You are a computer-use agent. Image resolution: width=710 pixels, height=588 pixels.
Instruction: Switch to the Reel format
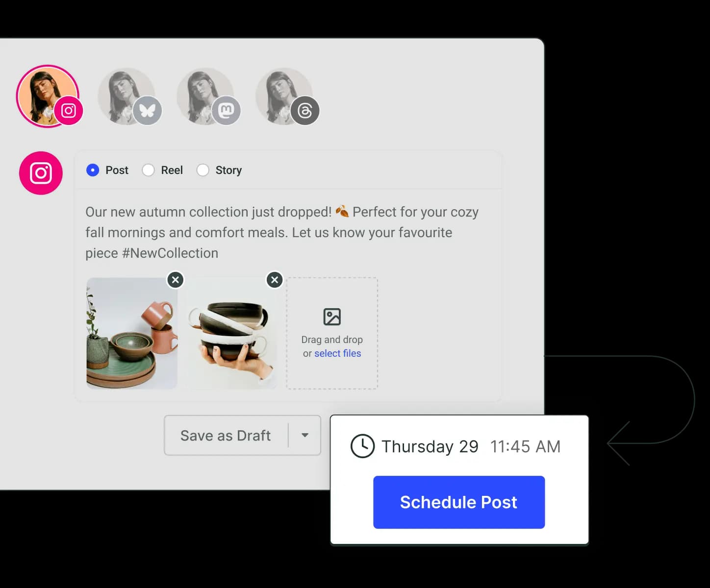tap(149, 170)
